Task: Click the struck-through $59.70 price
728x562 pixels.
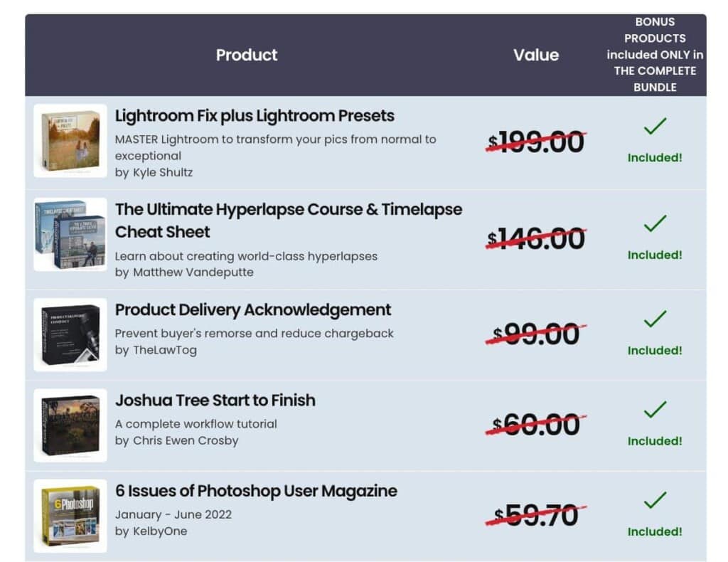Action: [x=536, y=516]
